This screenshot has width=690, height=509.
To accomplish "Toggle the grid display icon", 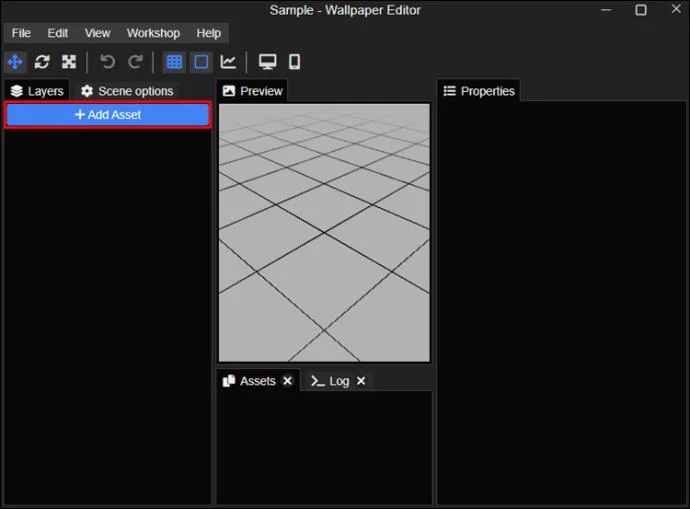I will (174, 62).
